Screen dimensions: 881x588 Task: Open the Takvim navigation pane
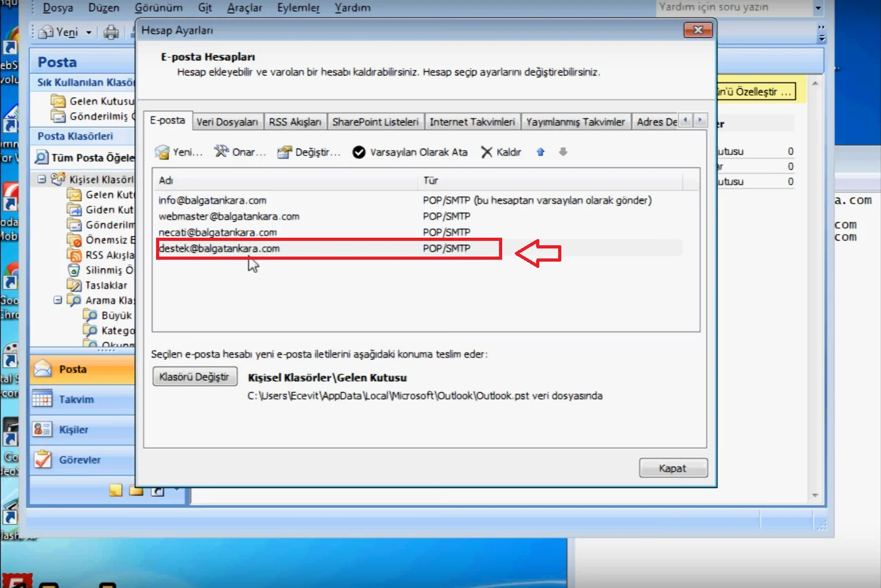76,399
